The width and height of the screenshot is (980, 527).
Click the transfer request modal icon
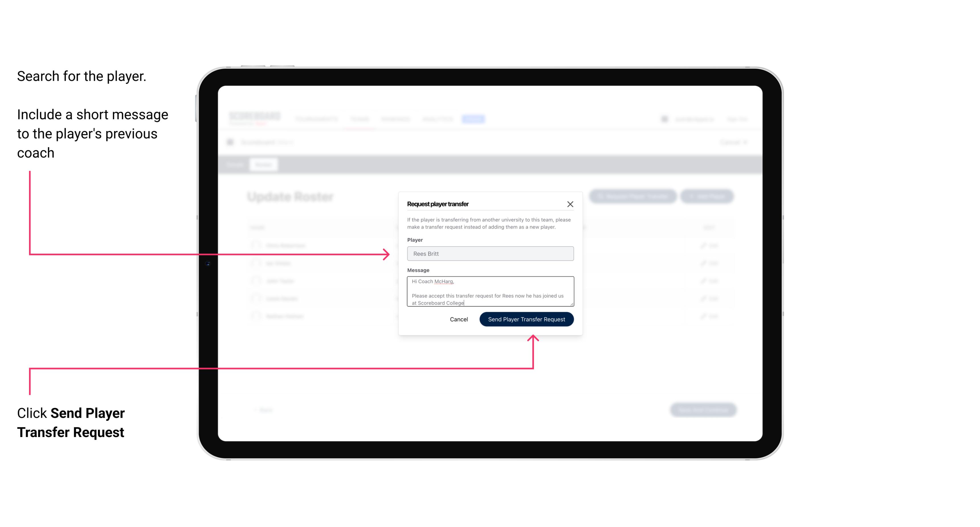click(x=570, y=204)
